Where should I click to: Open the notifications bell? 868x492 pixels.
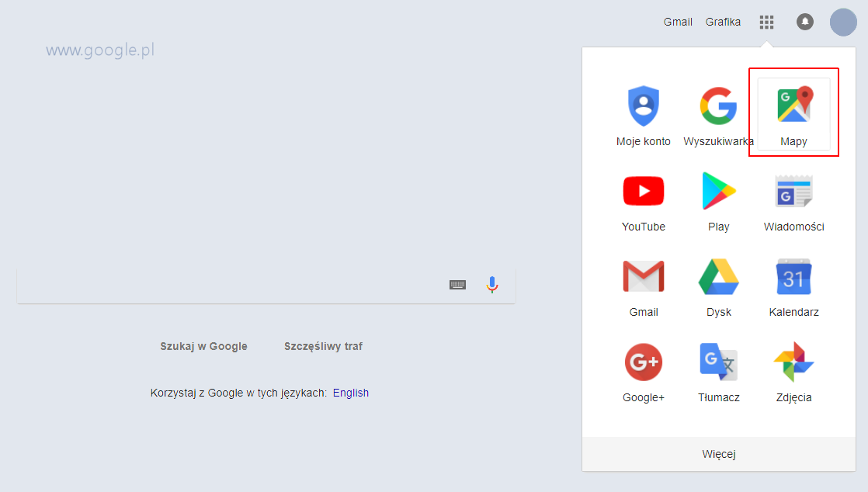click(x=805, y=23)
